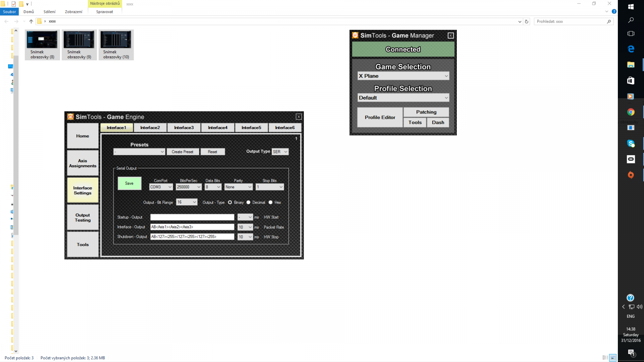Image resolution: width=644 pixels, height=362 pixels.
Task: Click the Dash button in Game Manager
Action: pos(438,123)
